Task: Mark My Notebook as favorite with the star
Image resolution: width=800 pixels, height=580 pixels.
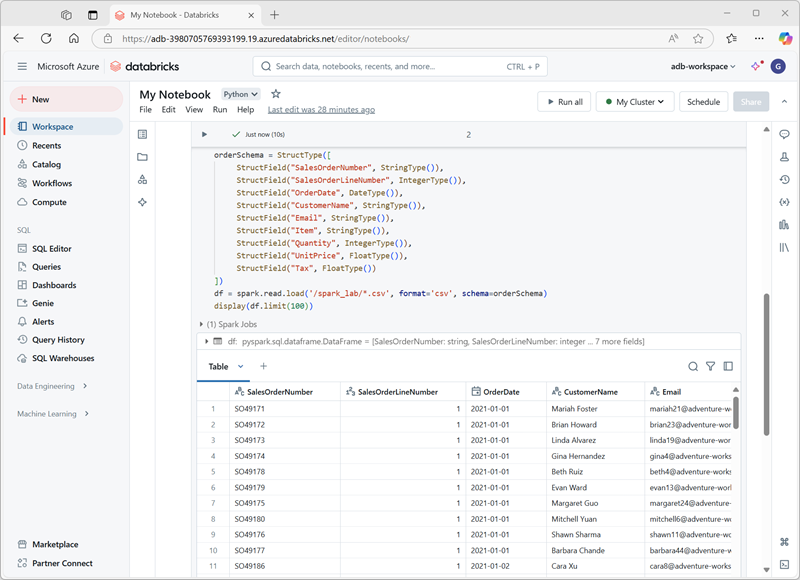Action: [274, 93]
